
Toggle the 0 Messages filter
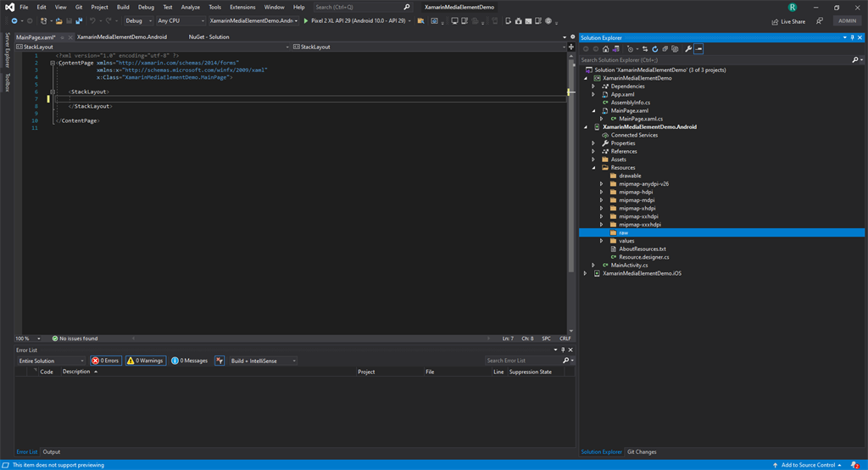pyautogui.click(x=190, y=361)
